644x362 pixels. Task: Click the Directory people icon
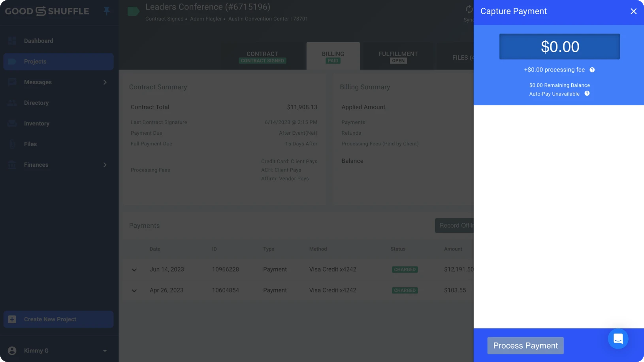(x=12, y=103)
